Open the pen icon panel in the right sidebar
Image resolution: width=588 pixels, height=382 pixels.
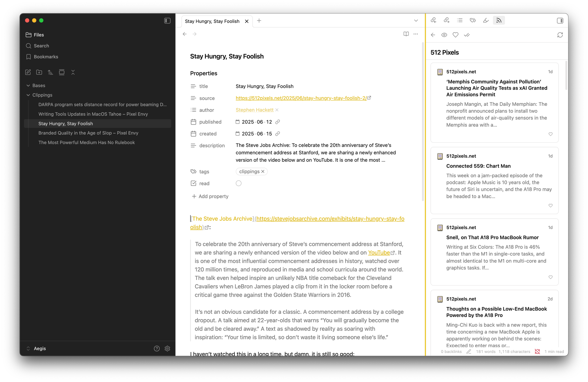pyautogui.click(x=486, y=20)
